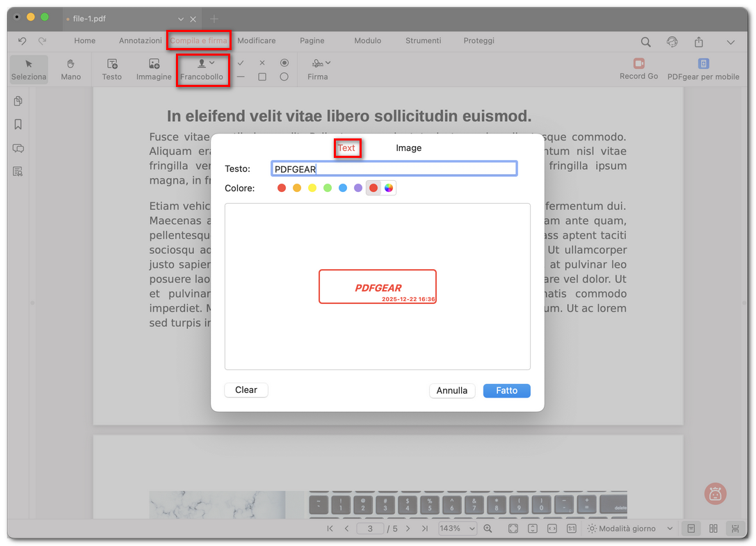Open the Proteggi tab
Viewport: 756px width, 546px height.
click(478, 41)
